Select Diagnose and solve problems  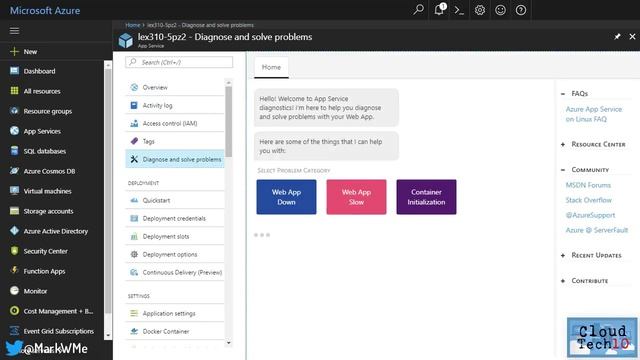click(175, 159)
